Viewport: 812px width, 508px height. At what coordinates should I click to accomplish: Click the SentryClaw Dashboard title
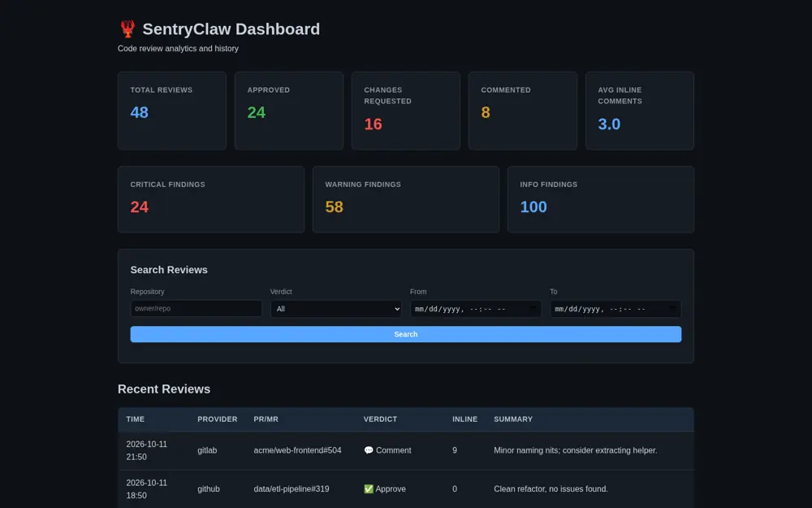click(231, 29)
